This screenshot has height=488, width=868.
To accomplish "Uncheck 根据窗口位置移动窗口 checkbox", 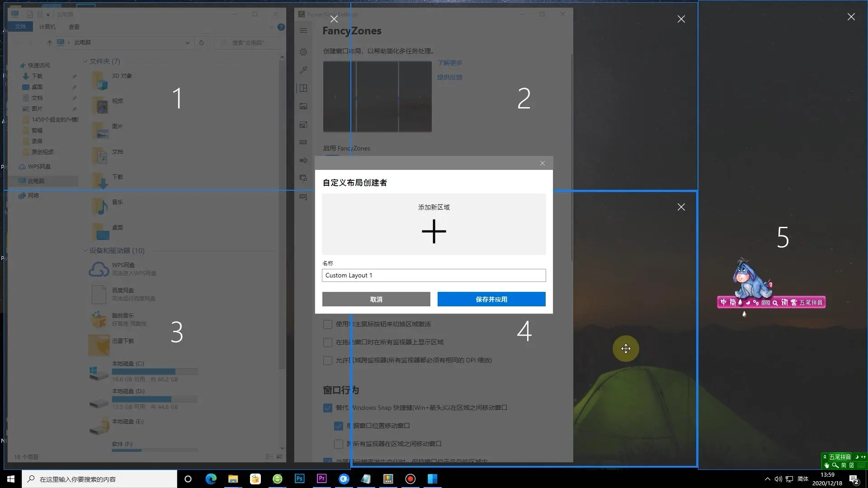I will coord(339,426).
